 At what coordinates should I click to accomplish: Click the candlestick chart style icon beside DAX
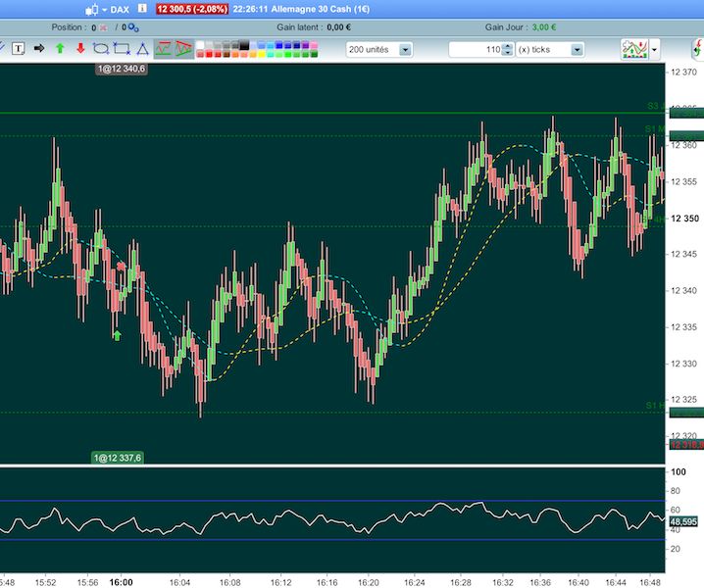91,10
